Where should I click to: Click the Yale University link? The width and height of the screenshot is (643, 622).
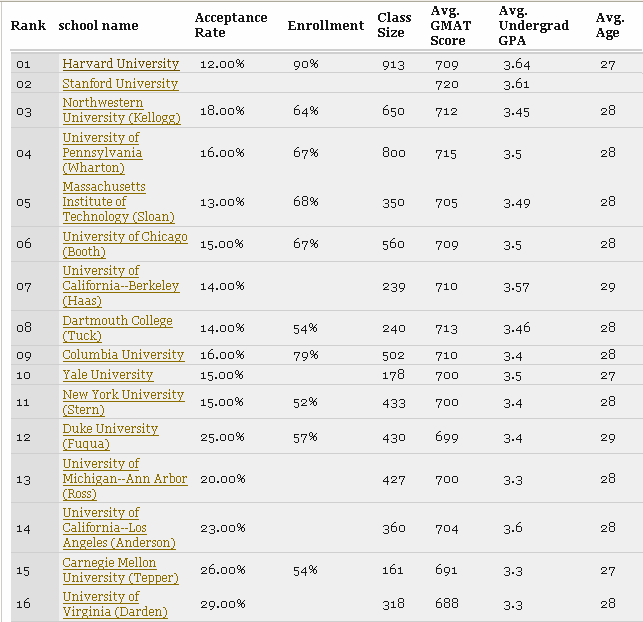107,375
